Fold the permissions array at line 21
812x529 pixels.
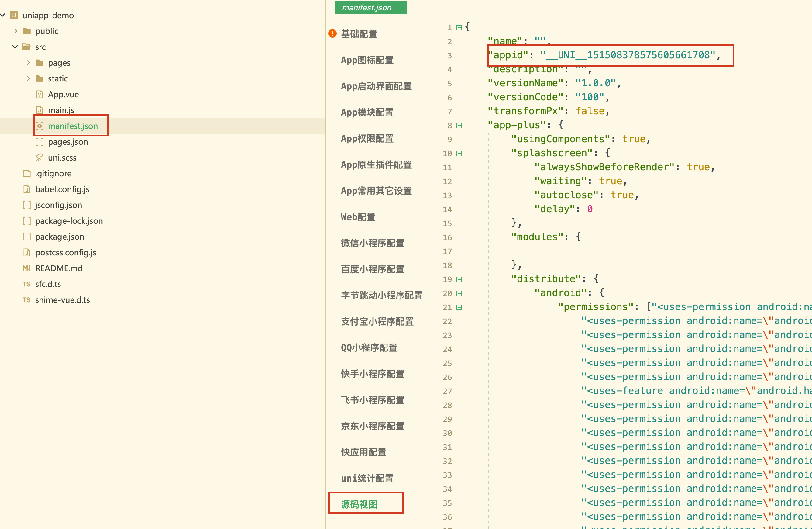tap(459, 307)
